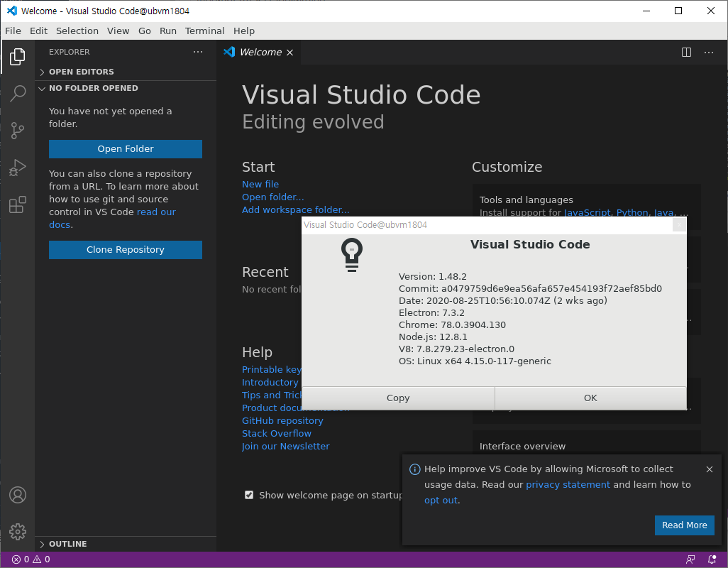The image size is (728, 568).
Task: Click the errors and warnings status indicator
Action: coord(31,559)
